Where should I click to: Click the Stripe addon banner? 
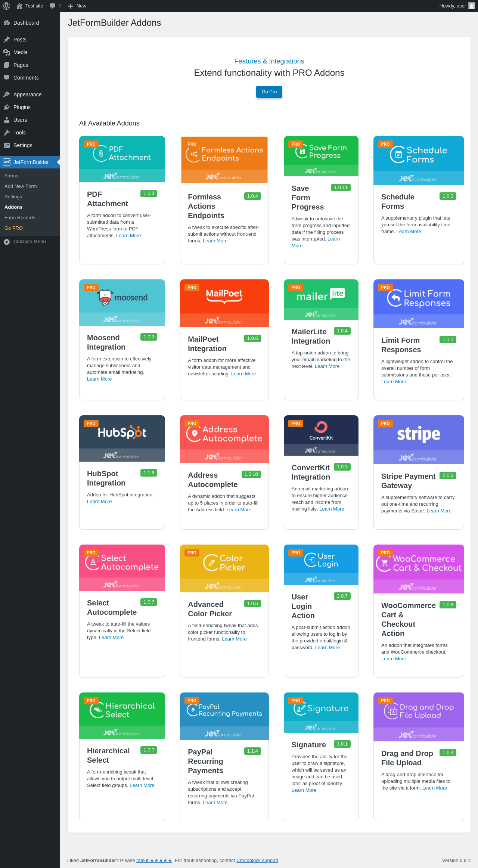[x=419, y=440]
